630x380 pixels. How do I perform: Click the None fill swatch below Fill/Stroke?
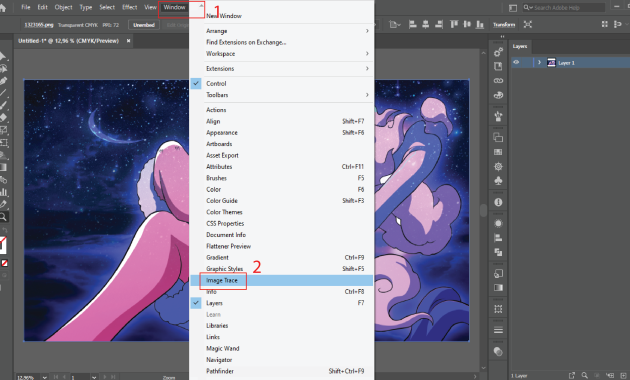click(4, 263)
